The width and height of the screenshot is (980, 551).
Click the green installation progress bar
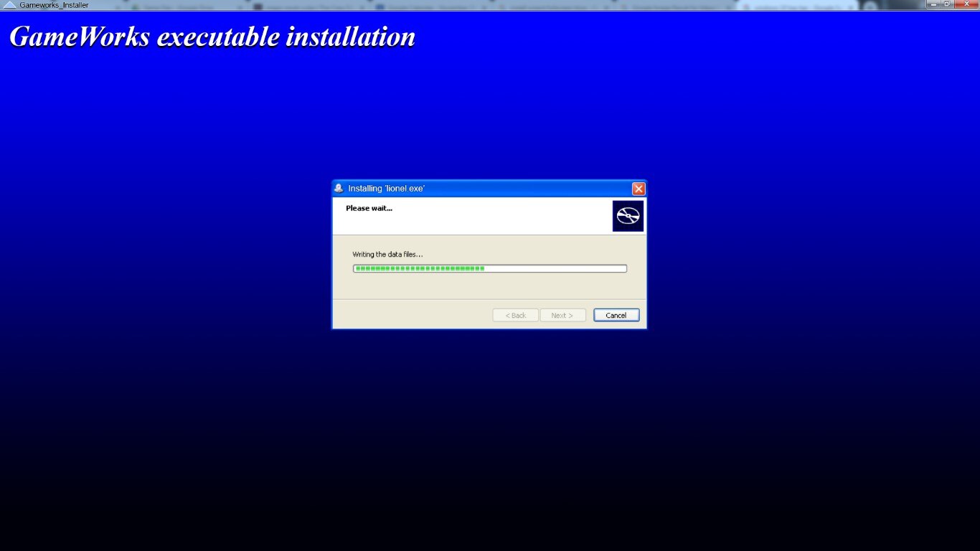click(x=490, y=268)
